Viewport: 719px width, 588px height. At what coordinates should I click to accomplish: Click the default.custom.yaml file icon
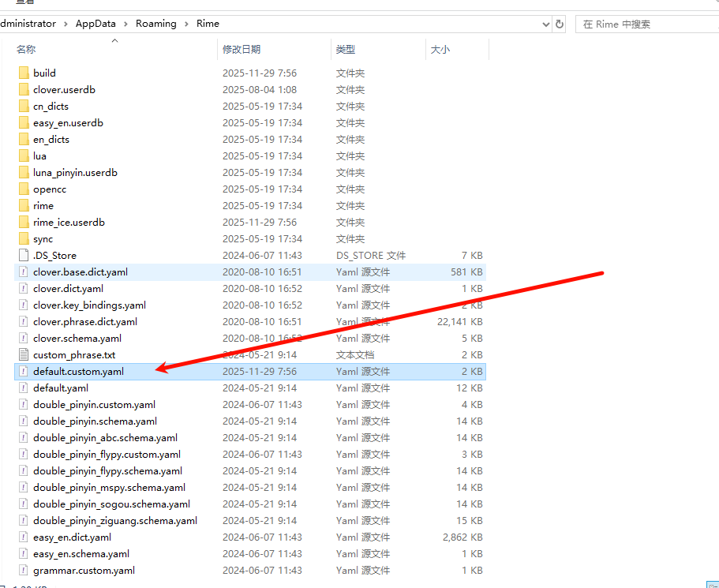[x=24, y=371]
